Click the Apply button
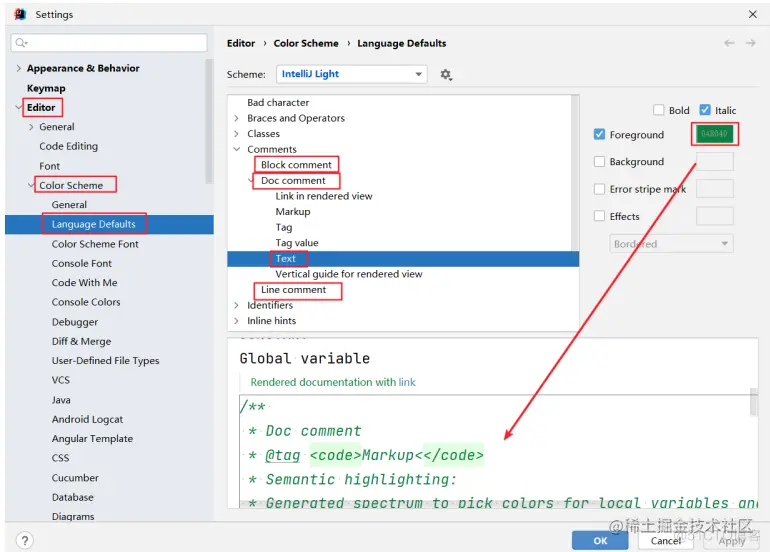770x552 pixels. (732, 541)
